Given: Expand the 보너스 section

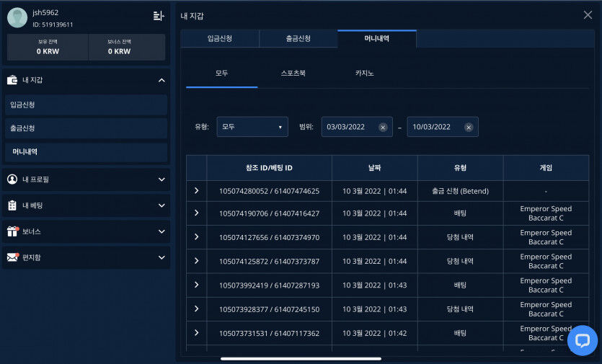Looking at the screenshot, I should [161, 231].
